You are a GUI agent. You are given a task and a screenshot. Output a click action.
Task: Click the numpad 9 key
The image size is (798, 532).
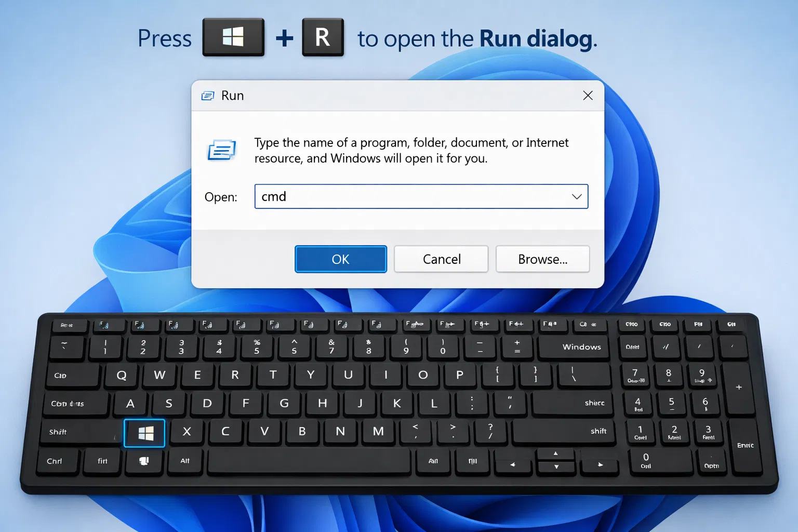coord(702,375)
